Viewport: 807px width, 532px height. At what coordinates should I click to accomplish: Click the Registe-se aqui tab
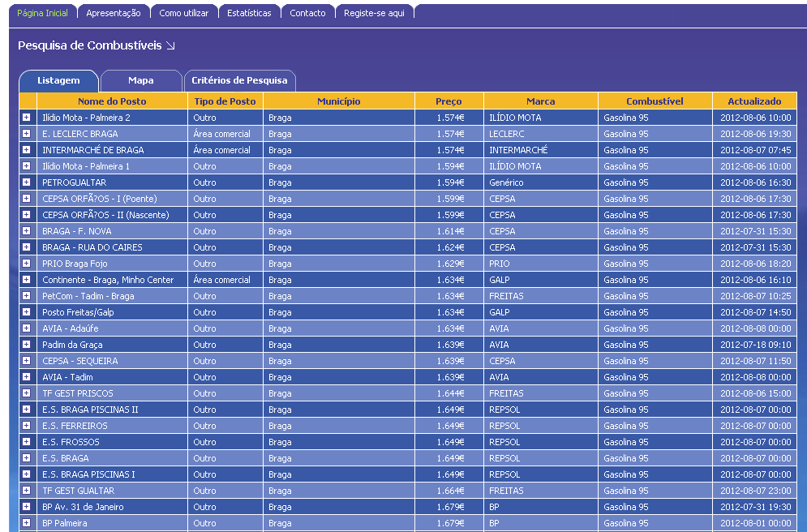[374, 13]
